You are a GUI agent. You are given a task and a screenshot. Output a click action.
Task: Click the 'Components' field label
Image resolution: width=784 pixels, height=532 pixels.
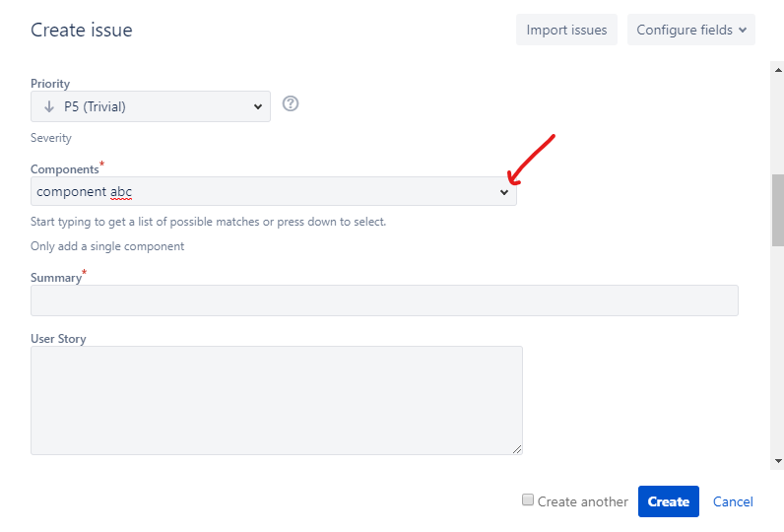pyautogui.click(x=64, y=169)
